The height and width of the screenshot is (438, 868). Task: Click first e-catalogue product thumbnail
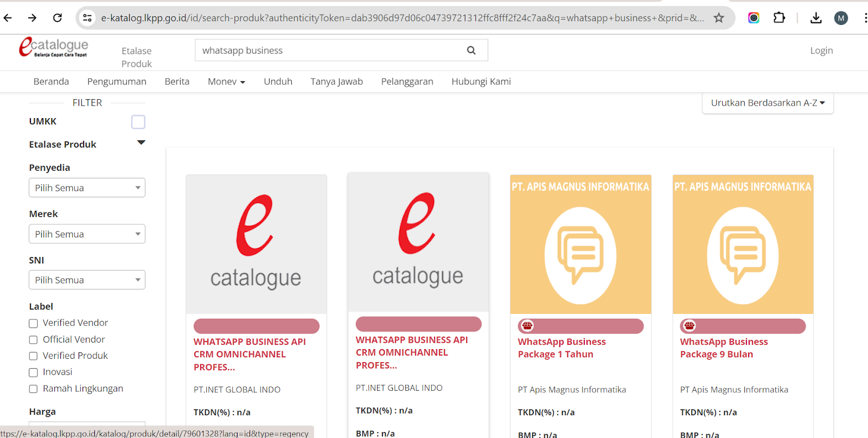(256, 244)
